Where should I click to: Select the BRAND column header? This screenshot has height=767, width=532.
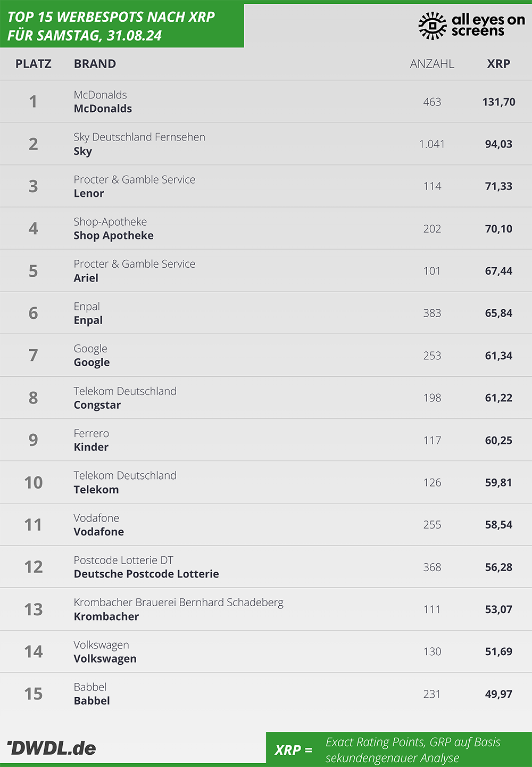pos(95,64)
